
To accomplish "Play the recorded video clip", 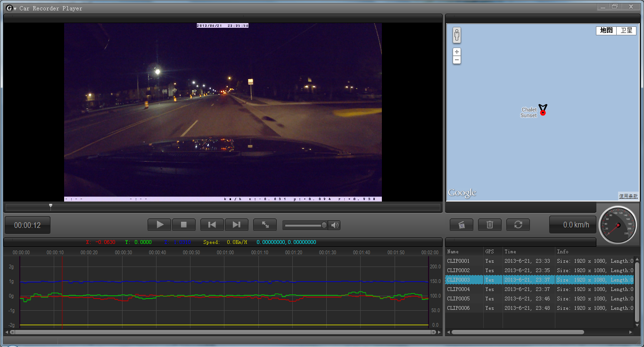I will tap(160, 225).
